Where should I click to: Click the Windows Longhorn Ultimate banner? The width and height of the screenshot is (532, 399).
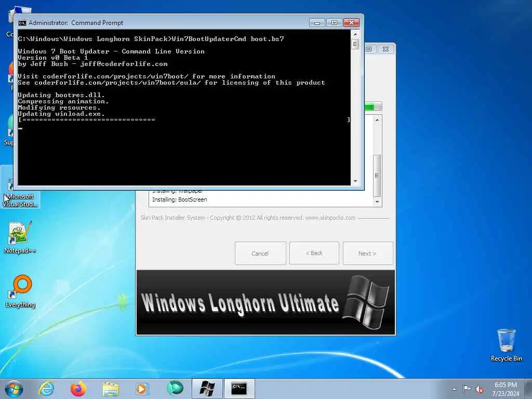(x=265, y=302)
